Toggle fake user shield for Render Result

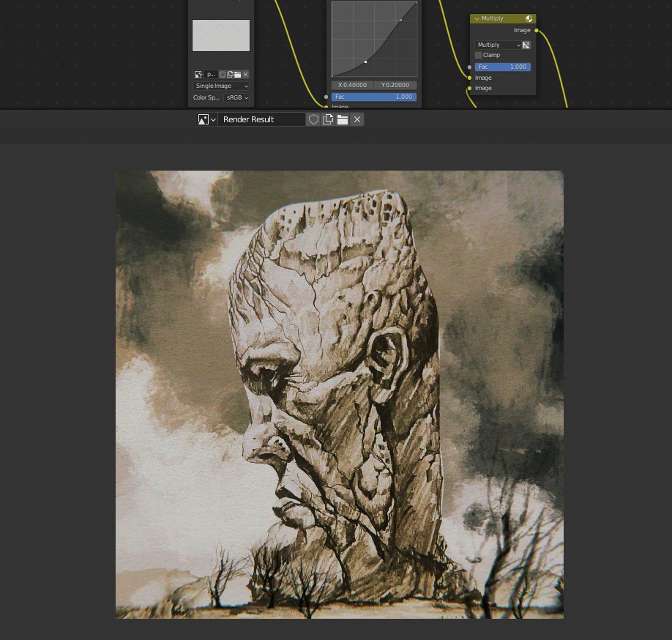[x=313, y=119]
